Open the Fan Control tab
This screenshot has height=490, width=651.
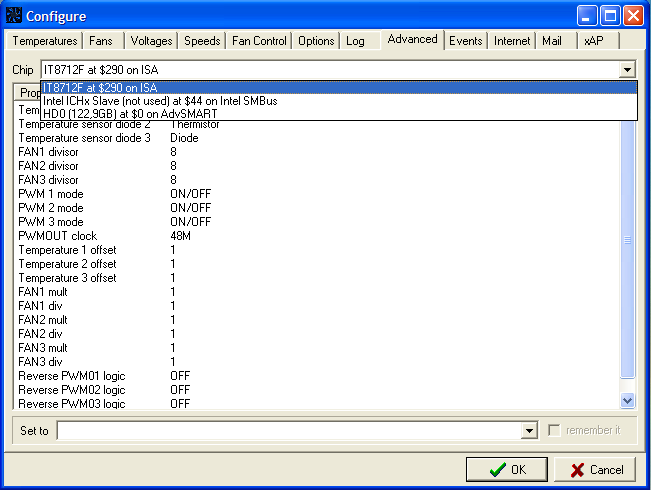(259, 41)
